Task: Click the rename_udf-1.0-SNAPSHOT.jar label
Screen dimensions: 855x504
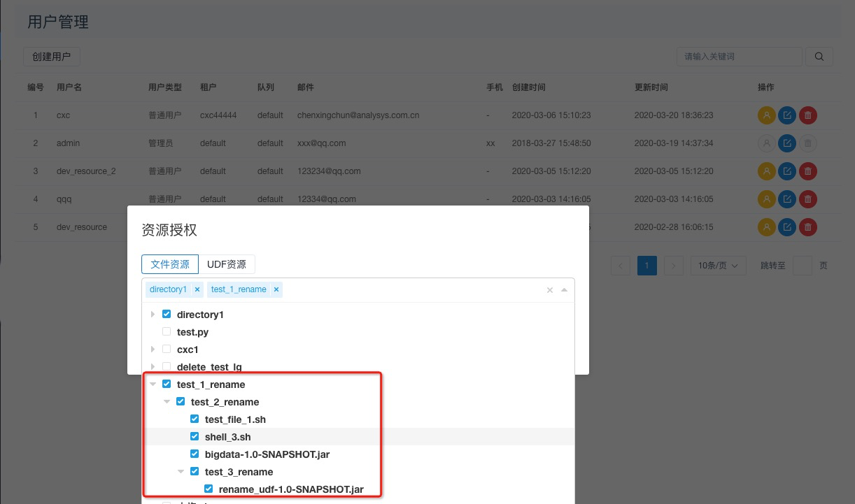Action: (x=291, y=489)
